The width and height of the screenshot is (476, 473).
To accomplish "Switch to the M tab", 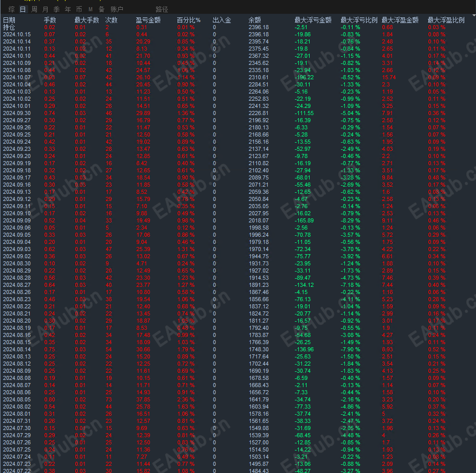I will 90,9.
